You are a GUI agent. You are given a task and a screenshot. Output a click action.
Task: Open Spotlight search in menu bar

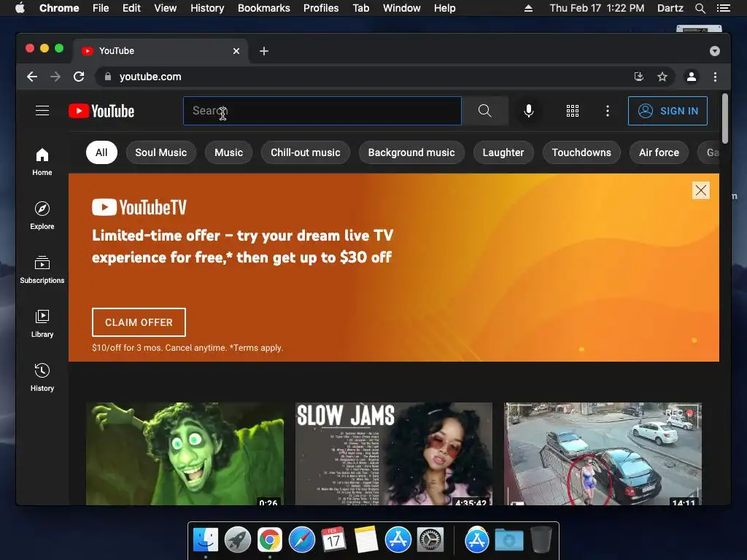[700, 8]
